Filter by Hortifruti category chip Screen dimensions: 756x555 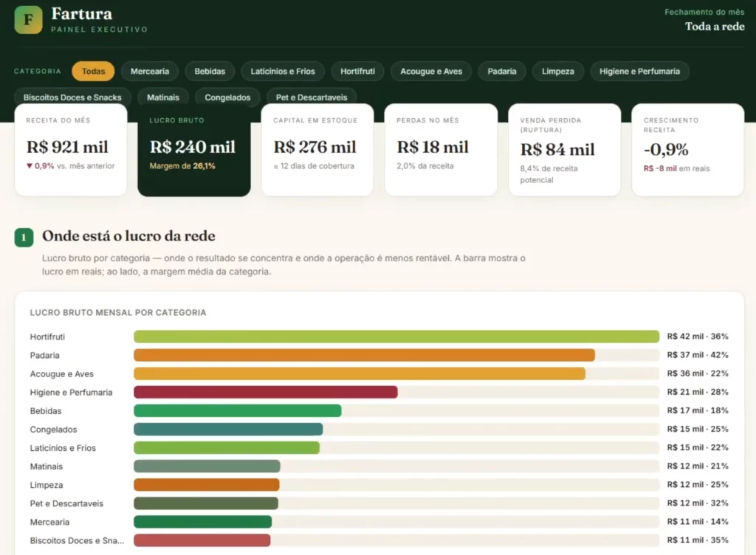point(358,72)
